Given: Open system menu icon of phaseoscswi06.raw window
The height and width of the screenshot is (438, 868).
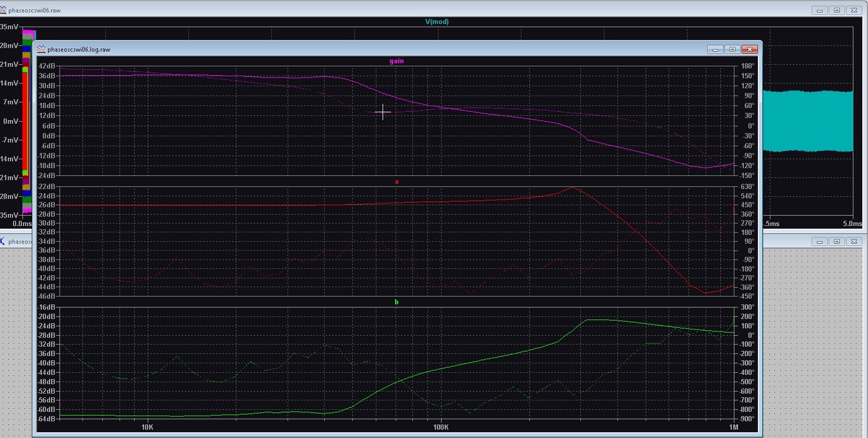Looking at the screenshot, I should [3, 10].
